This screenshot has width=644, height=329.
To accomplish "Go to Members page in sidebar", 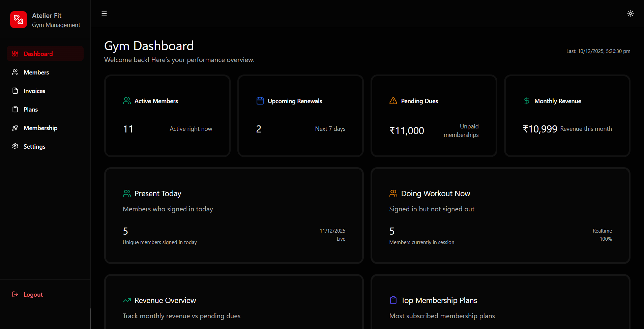I will 36,72.
